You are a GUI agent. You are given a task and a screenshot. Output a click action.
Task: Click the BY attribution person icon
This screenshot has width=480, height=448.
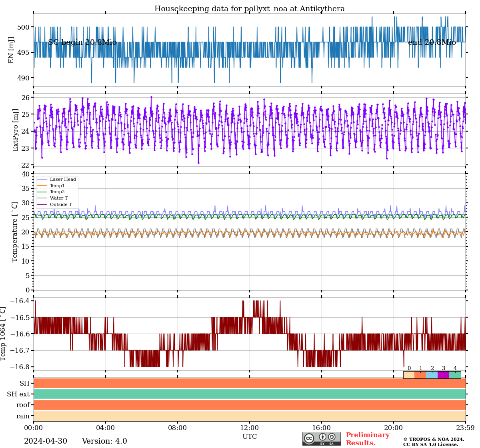click(322, 437)
